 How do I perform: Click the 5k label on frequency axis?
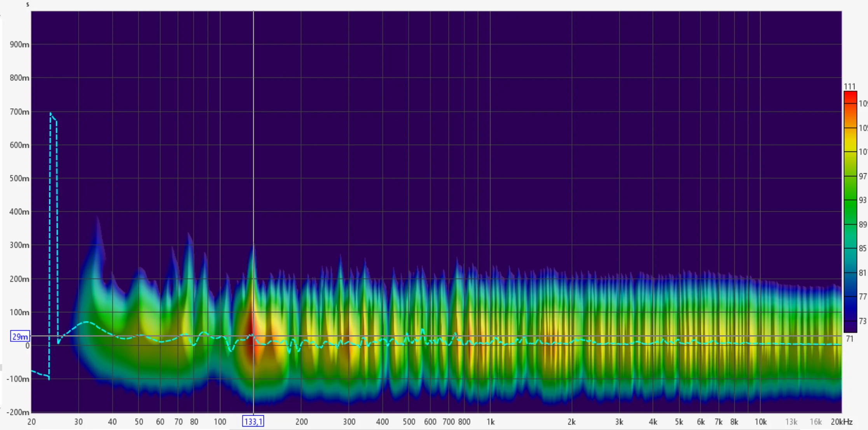pos(679,422)
